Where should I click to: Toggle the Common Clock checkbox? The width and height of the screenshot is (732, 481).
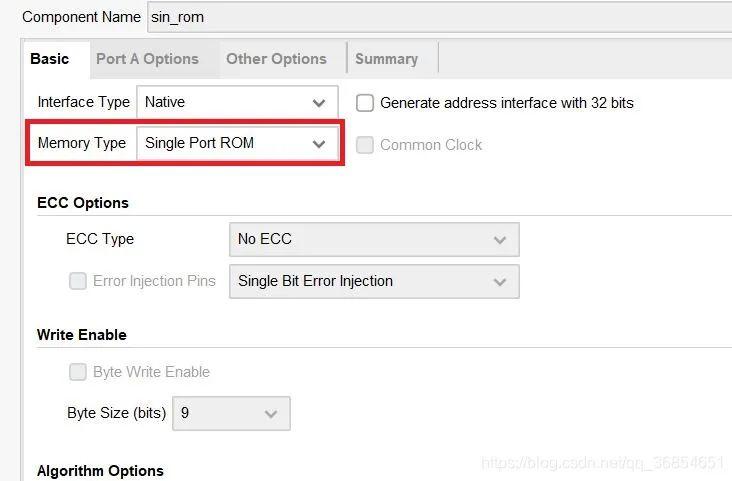[366, 145]
